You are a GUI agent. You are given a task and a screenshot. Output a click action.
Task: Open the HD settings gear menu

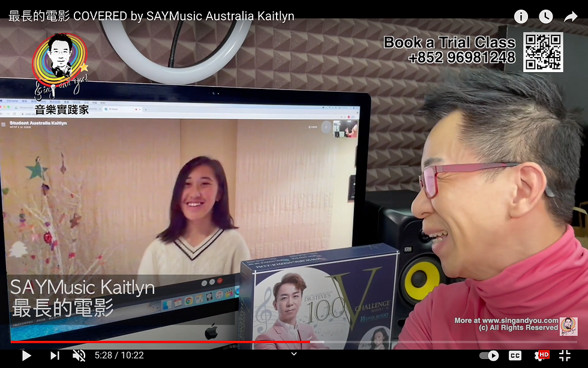[541, 355]
